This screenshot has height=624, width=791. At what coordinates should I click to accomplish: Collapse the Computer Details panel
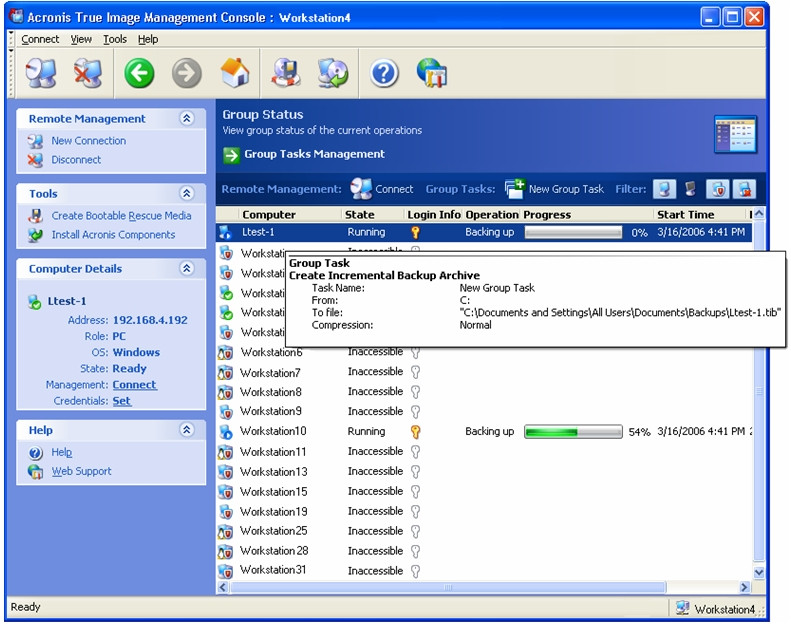click(x=187, y=268)
